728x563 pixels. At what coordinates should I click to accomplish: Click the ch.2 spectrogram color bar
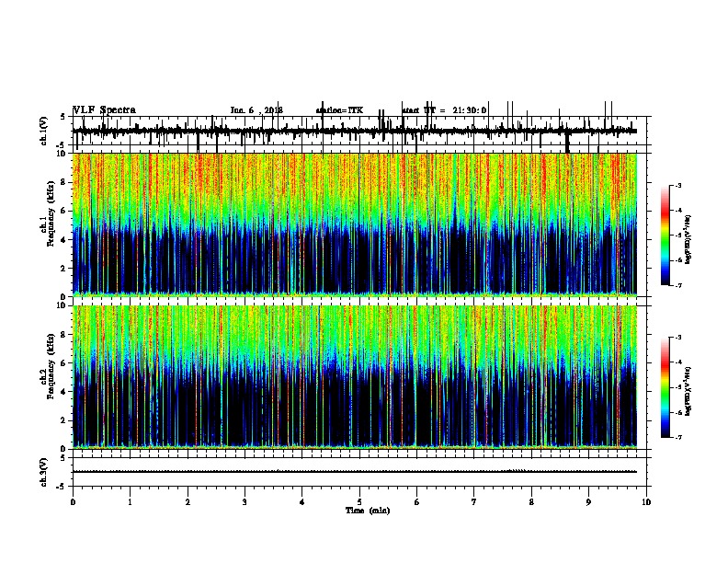click(665, 387)
